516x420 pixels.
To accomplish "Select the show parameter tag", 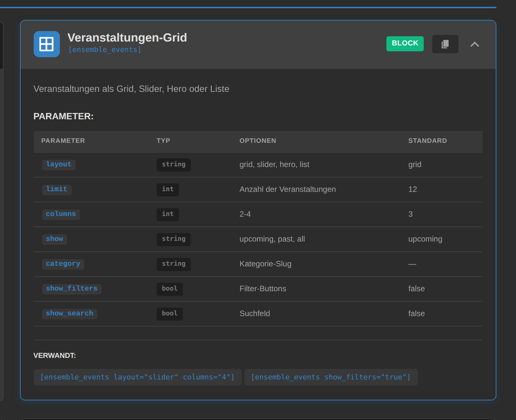I will tap(54, 239).
